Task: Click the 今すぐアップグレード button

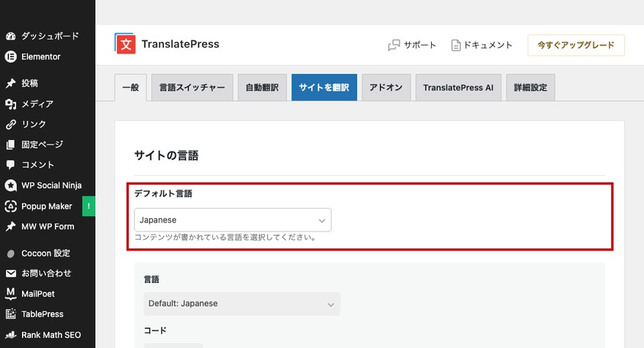Action: [576, 45]
